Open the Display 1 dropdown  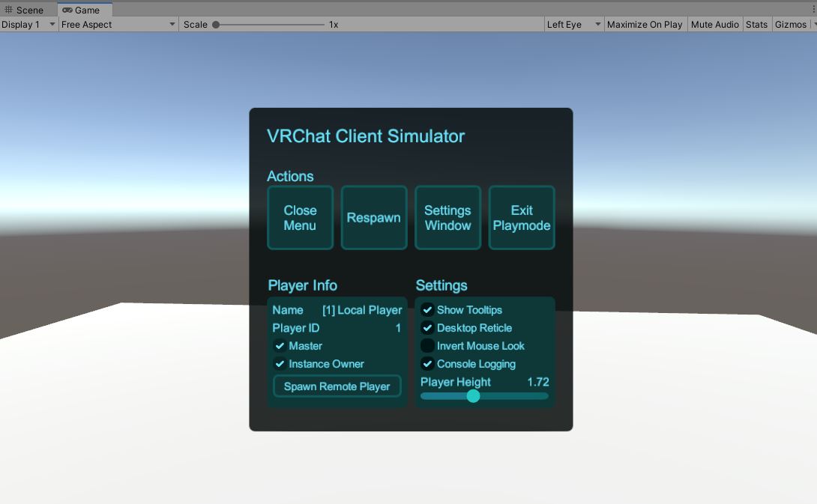28,25
